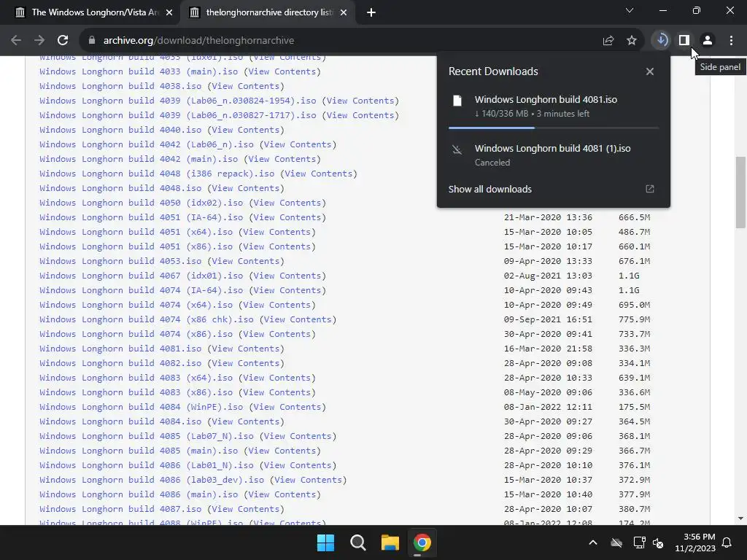Open a new tab

click(x=371, y=12)
